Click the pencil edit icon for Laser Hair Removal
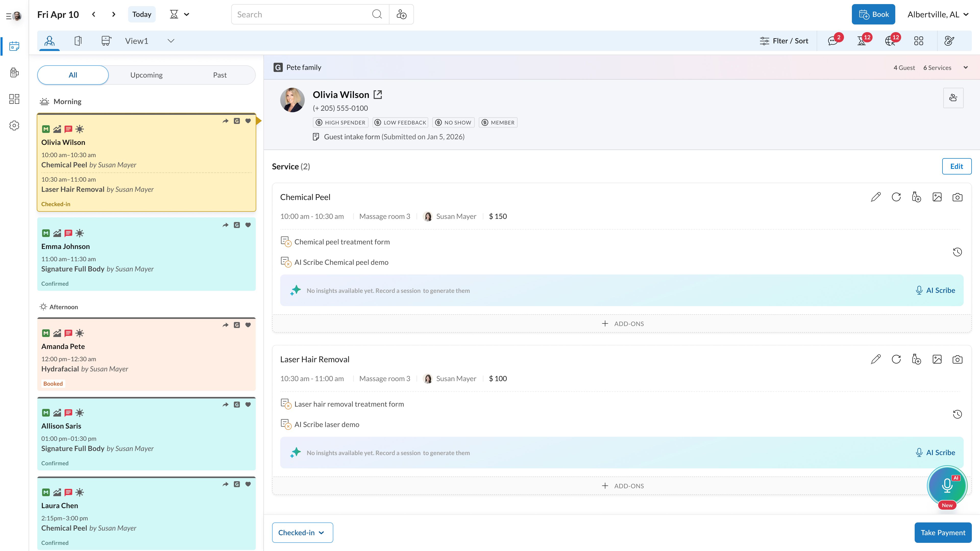 tap(875, 359)
